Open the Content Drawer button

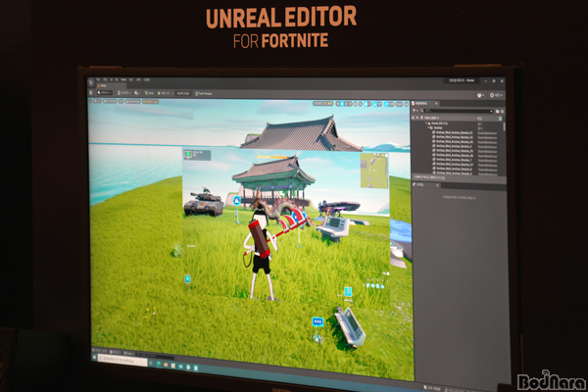point(101,351)
